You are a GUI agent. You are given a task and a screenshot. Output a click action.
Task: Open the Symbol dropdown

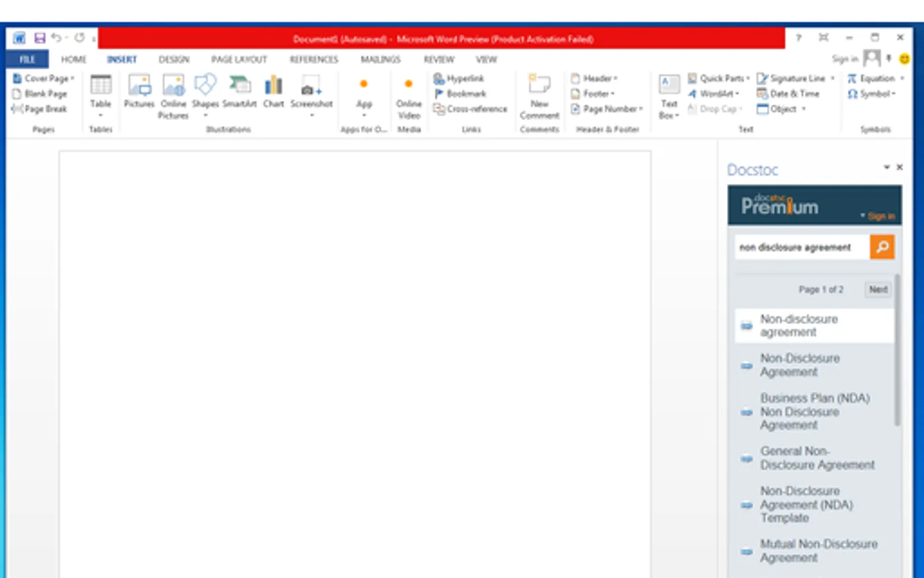[x=871, y=94]
